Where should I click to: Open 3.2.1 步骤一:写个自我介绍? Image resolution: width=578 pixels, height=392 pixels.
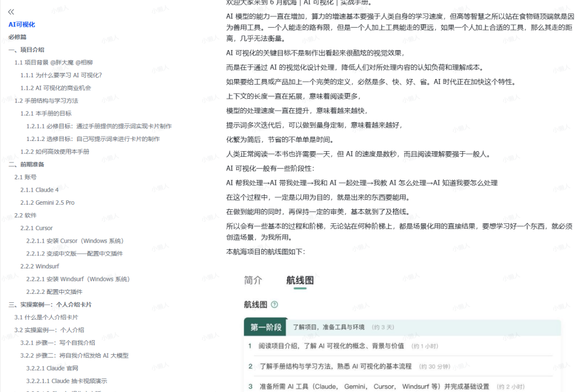[58, 343]
